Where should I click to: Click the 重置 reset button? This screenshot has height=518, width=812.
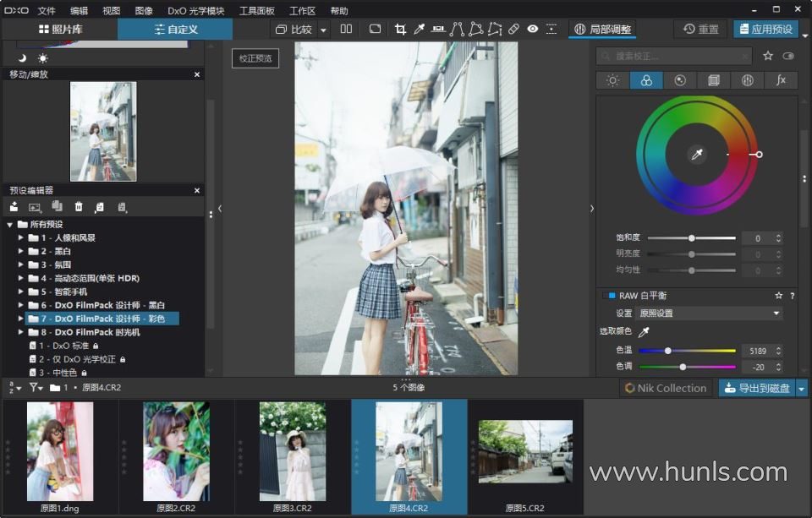pos(700,29)
